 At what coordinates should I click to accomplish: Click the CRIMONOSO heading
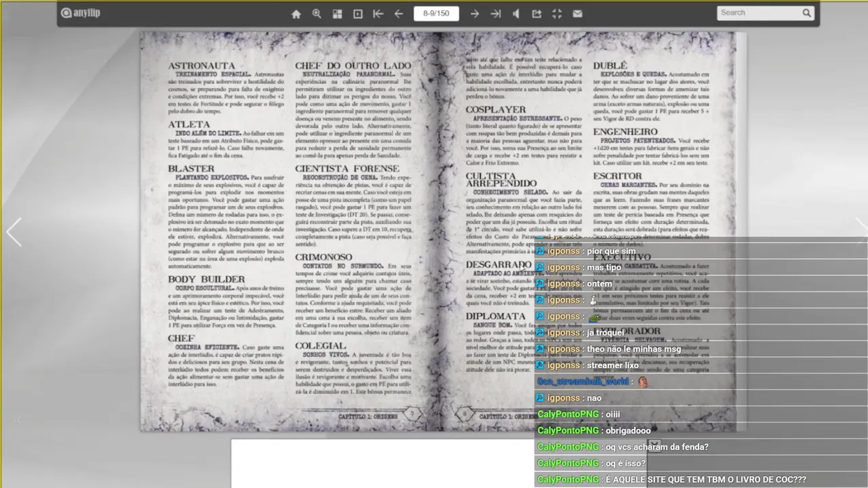click(323, 258)
